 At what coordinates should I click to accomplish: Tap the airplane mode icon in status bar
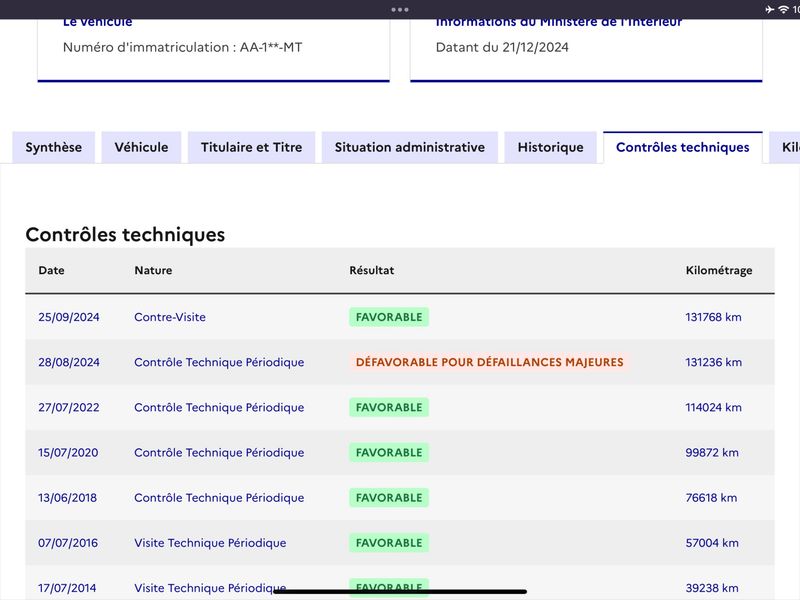pos(770,9)
